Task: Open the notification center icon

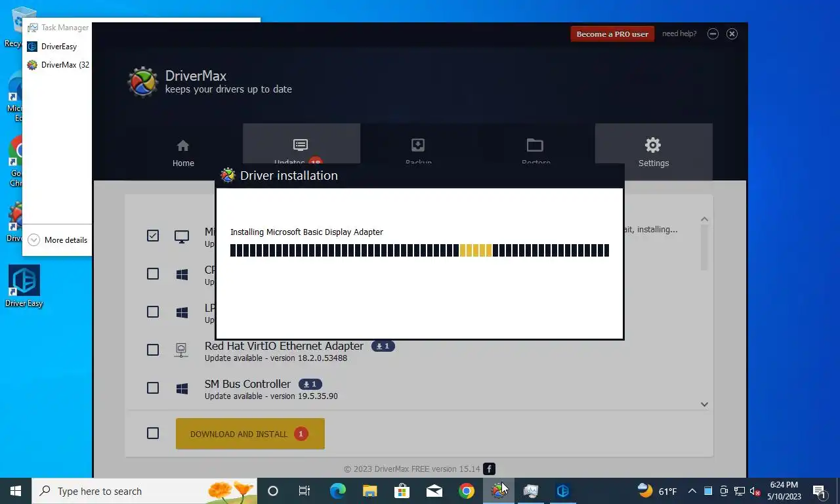Action: 820,491
